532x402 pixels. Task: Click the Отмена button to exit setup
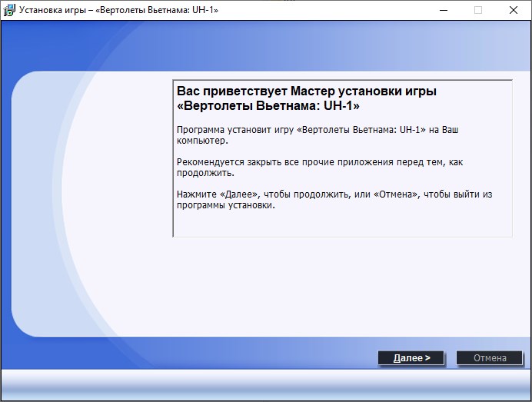click(489, 358)
